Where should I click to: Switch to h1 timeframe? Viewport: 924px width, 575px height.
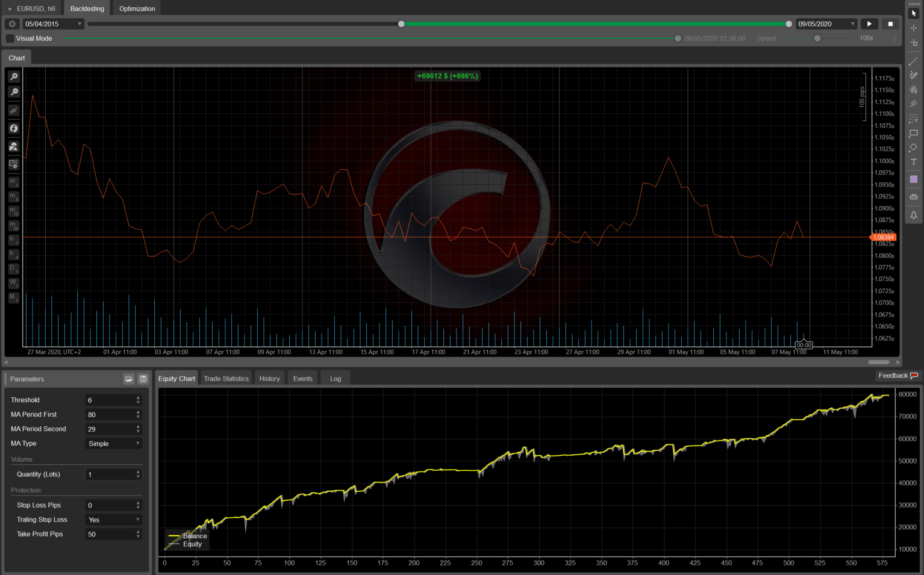point(13,240)
